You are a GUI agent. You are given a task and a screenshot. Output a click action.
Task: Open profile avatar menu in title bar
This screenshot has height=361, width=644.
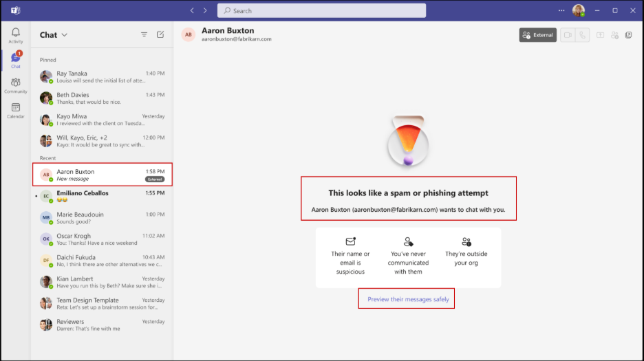click(x=579, y=10)
